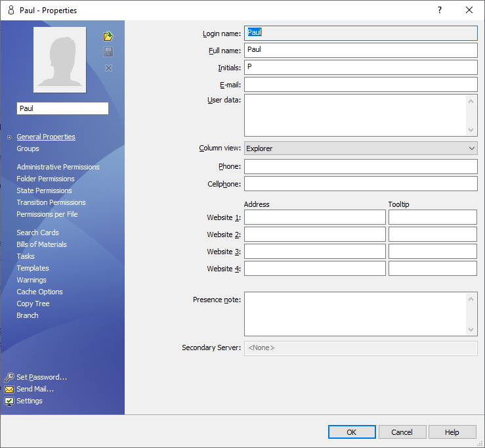Image resolution: width=485 pixels, height=448 pixels.
Task: Click the Paul name box under the picture
Action: tap(62, 108)
